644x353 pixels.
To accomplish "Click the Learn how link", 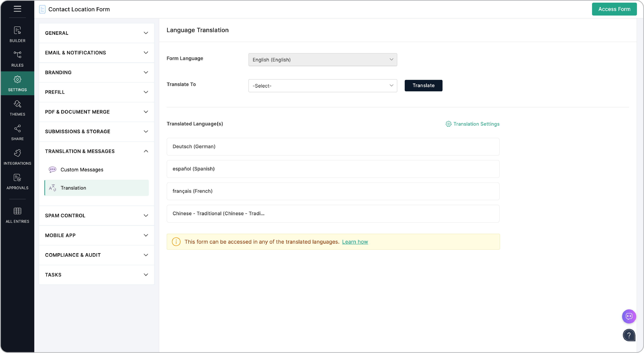I will coord(355,242).
